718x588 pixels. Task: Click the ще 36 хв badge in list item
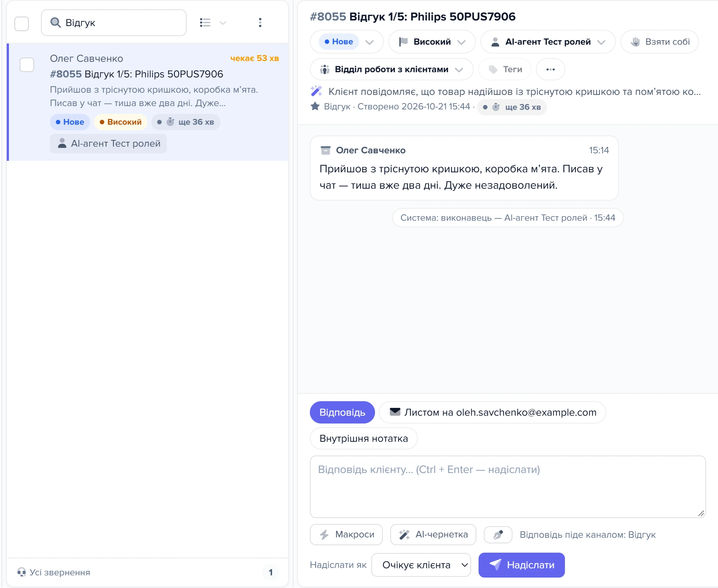(186, 122)
